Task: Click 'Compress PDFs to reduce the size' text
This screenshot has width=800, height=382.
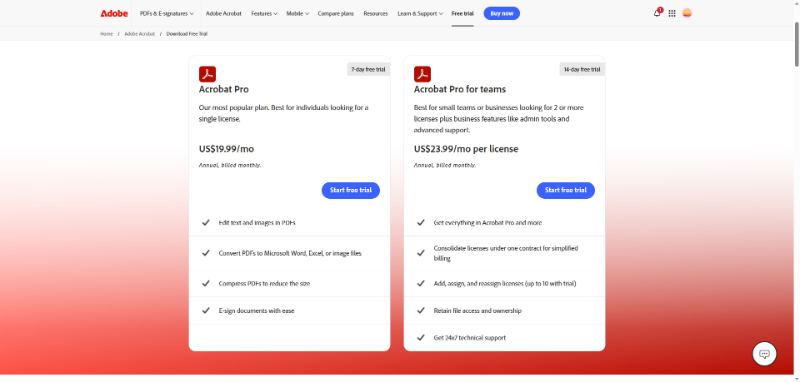Action: 264,284
